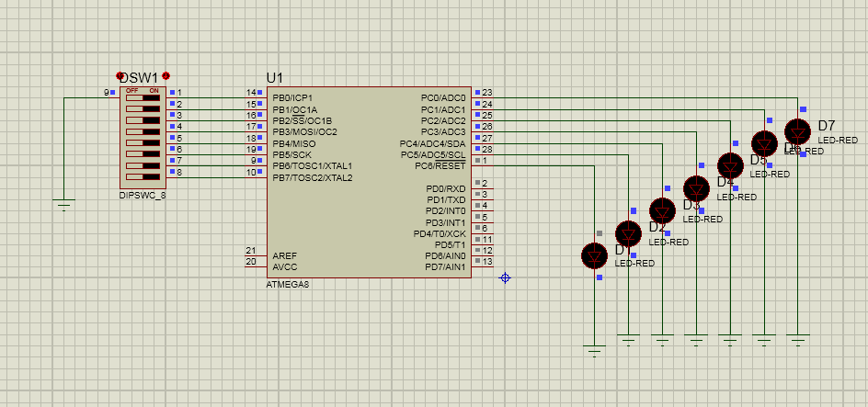Toggle DIP switch 1 on DSW1
This screenshot has height=407, width=868.
tap(143, 98)
